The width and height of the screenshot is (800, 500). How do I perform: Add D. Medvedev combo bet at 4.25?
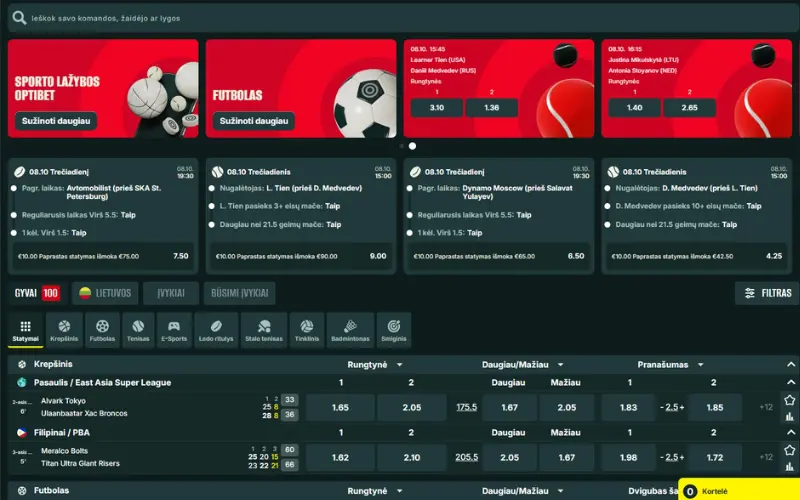[697, 256]
